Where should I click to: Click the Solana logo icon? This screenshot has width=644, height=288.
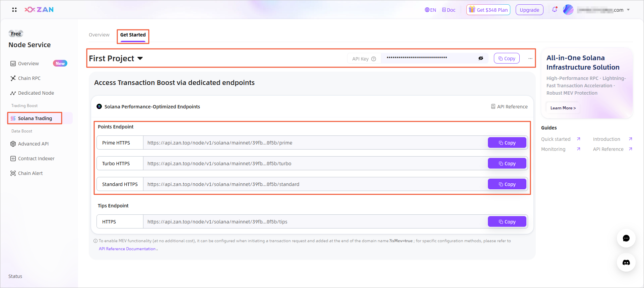click(x=99, y=106)
